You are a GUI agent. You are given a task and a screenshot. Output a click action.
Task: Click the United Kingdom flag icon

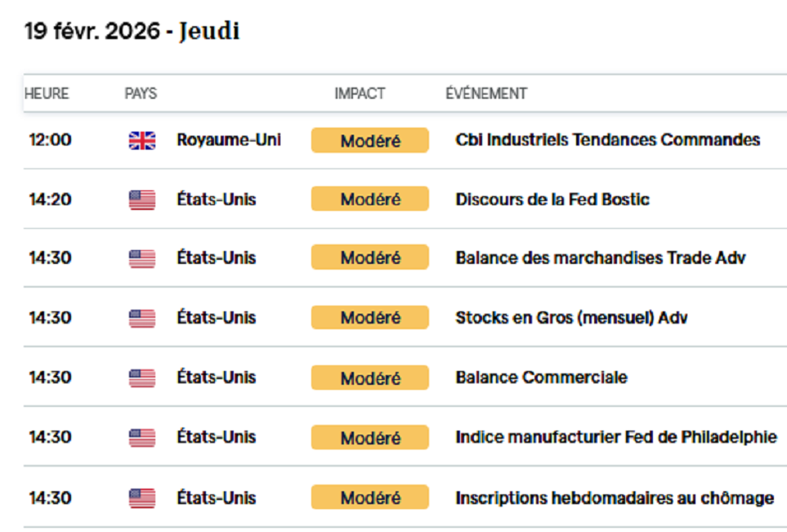(142, 141)
